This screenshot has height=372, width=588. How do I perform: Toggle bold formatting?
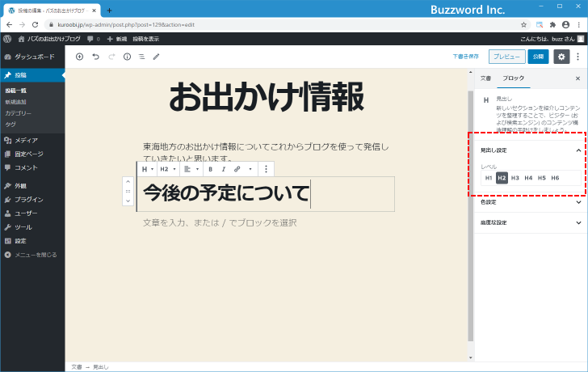coord(210,169)
